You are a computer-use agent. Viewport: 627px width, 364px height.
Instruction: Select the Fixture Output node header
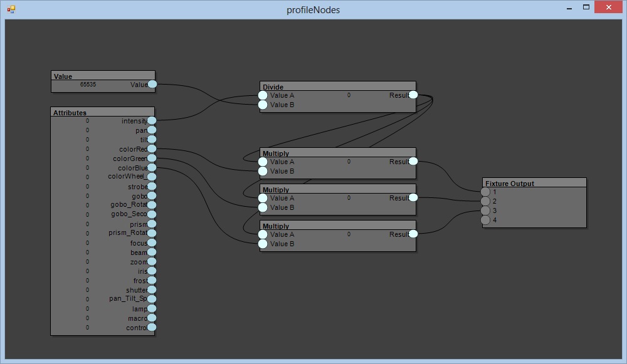coord(534,183)
